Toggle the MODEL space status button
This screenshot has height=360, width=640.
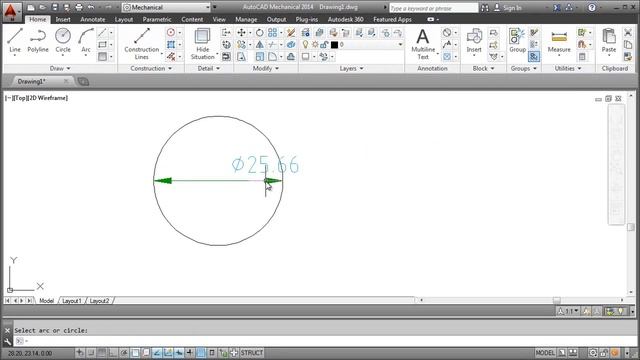point(545,353)
